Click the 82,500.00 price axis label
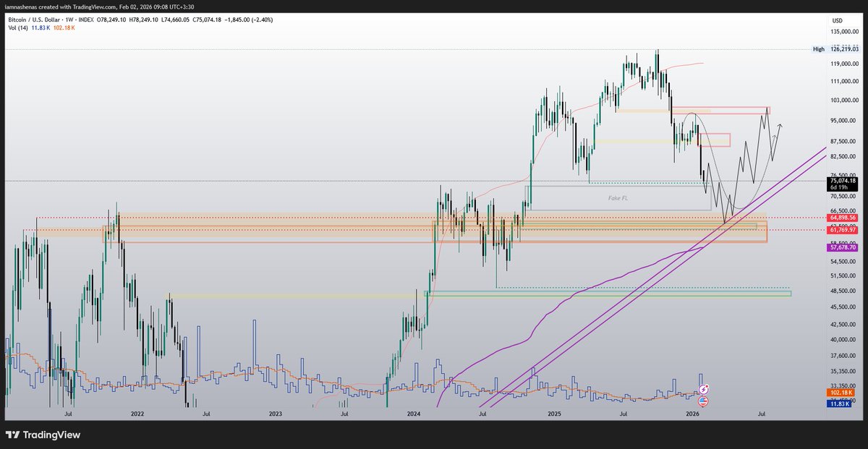Image resolution: width=868 pixels, height=449 pixels. click(845, 156)
